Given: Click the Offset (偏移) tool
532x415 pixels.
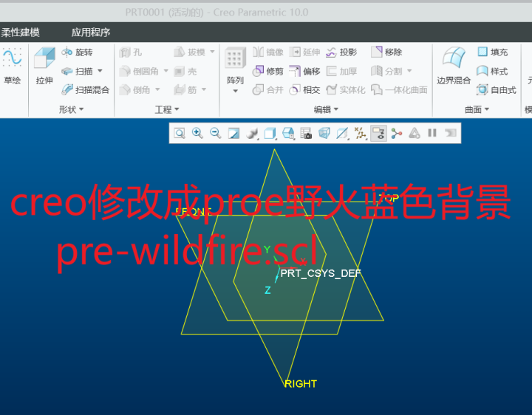Looking at the screenshot, I should tap(304, 71).
